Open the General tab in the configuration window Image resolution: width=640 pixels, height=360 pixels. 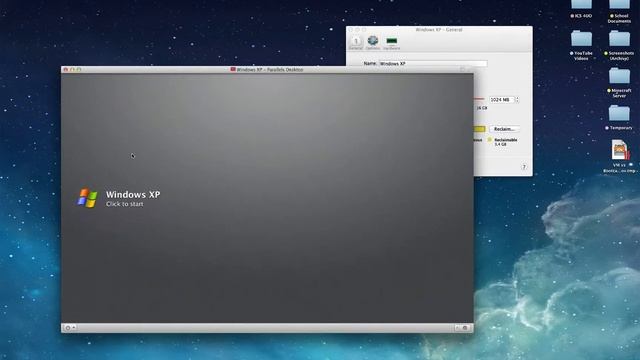pos(356,42)
